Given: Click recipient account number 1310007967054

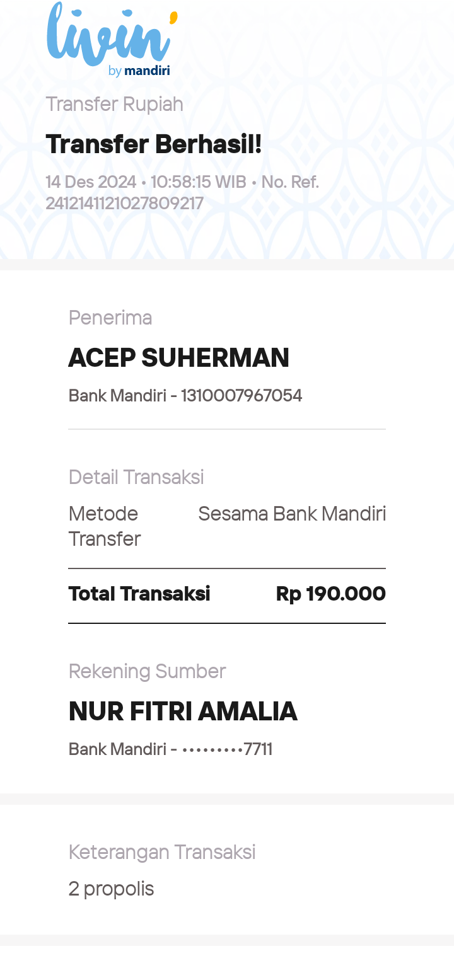Looking at the screenshot, I should [242, 396].
